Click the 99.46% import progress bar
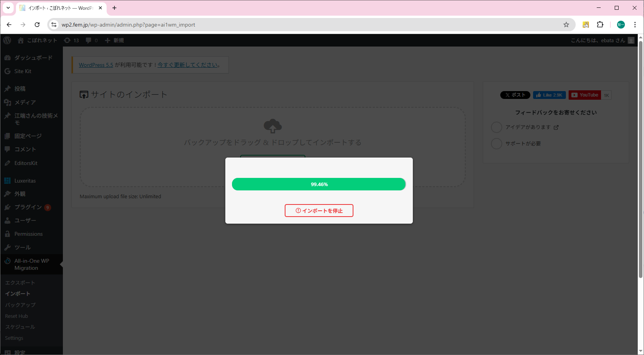Viewport: 644px width, 355px height. pyautogui.click(x=319, y=184)
